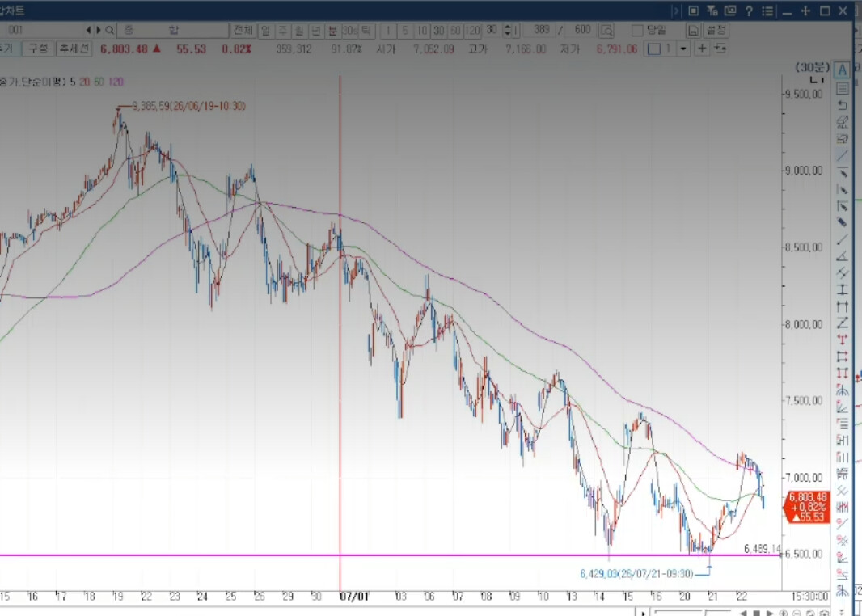Select the trend line drawing tool
This screenshot has width=862, height=616.
click(842, 156)
